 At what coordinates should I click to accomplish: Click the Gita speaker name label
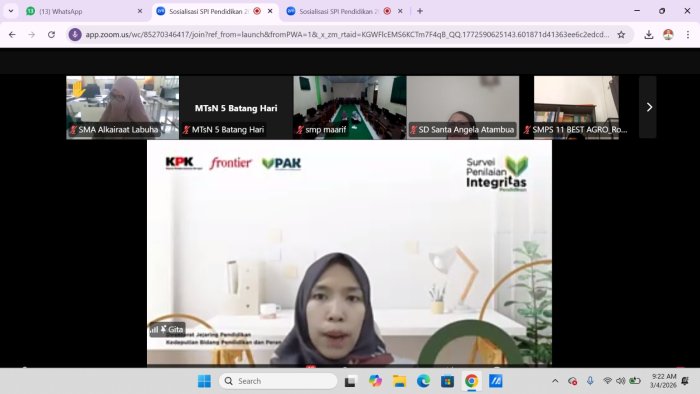(x=167, y=329)
